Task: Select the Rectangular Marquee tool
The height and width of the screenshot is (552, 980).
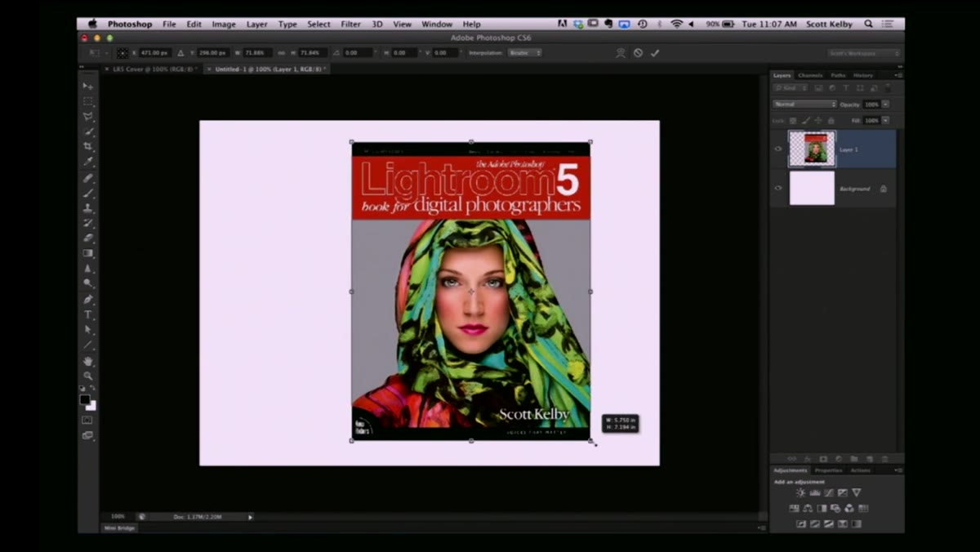Action: coord(87,101)
